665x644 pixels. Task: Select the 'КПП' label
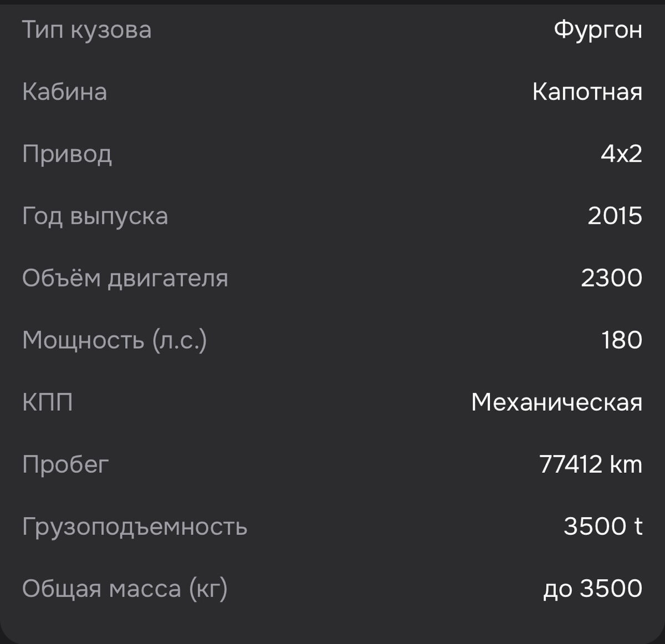coord(48,402)
